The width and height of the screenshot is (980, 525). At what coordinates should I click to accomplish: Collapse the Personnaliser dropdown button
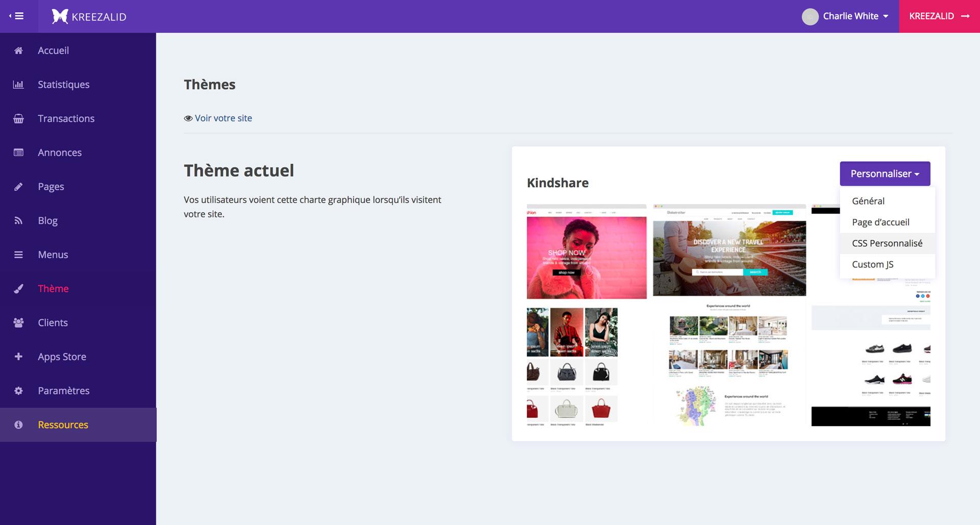click(x=885, y=174)
